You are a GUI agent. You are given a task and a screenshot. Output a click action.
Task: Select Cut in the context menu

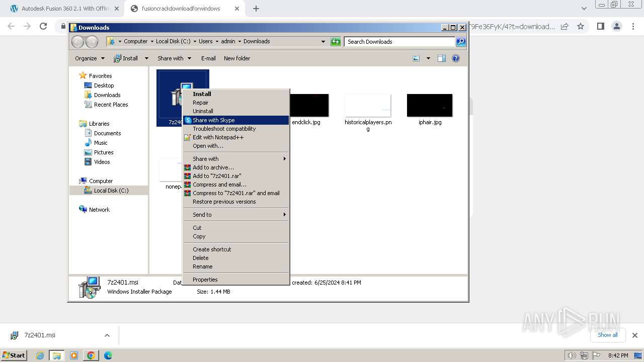[236, 228]
